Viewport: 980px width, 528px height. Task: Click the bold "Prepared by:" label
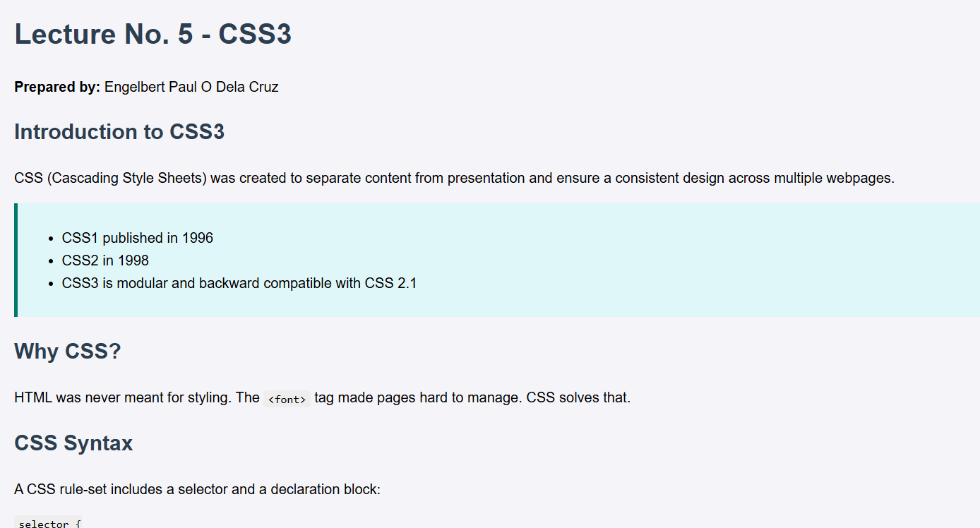57,88
